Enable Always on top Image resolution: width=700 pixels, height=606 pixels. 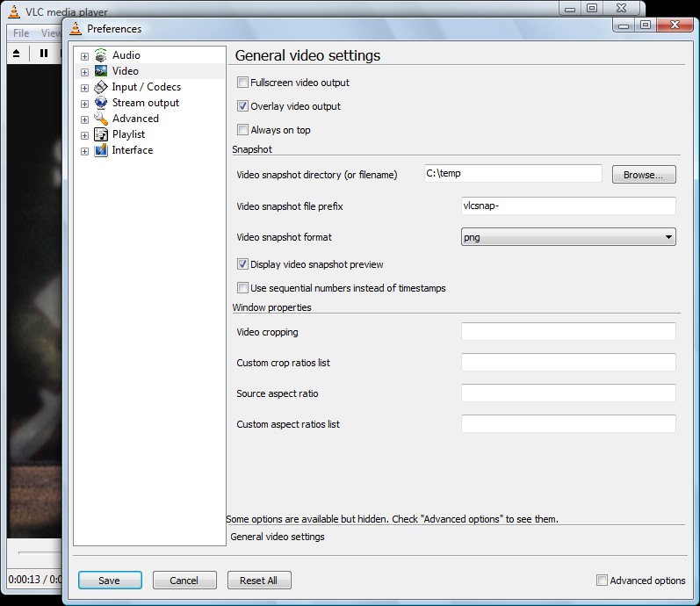click(x=242, y=129)
